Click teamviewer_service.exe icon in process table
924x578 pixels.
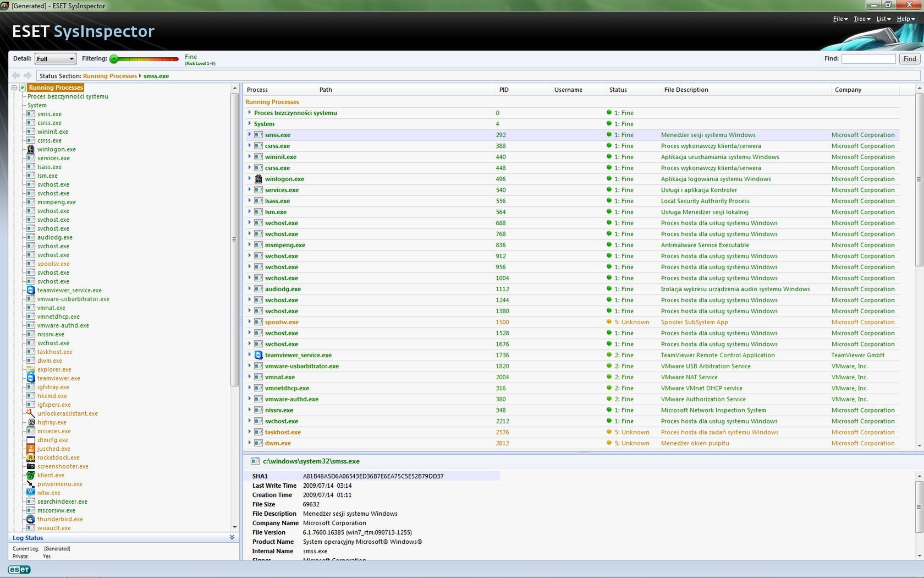pyautogui.click(x=258, y=355)
